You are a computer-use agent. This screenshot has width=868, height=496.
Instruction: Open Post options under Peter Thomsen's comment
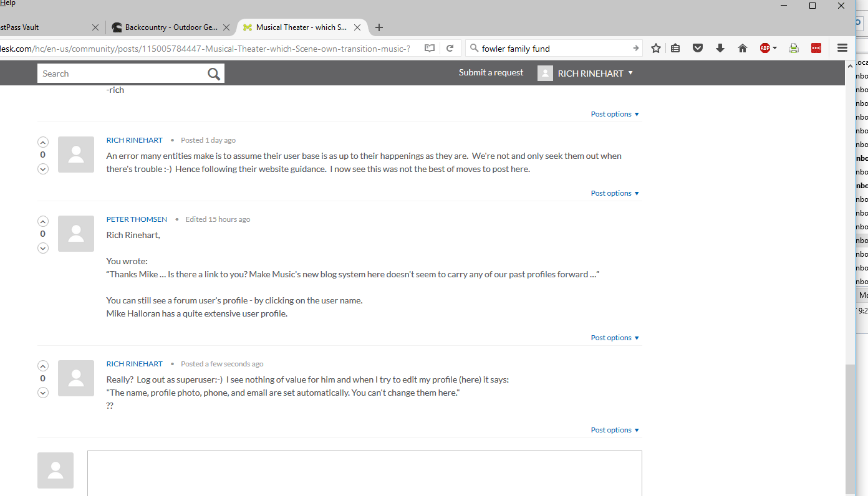point(615,338)
